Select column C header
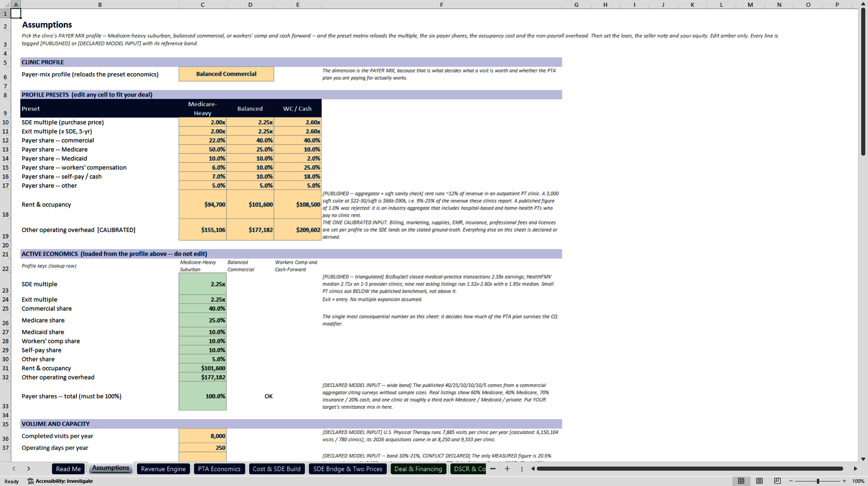This screenshot has height=486, width=868. point(203,5)
